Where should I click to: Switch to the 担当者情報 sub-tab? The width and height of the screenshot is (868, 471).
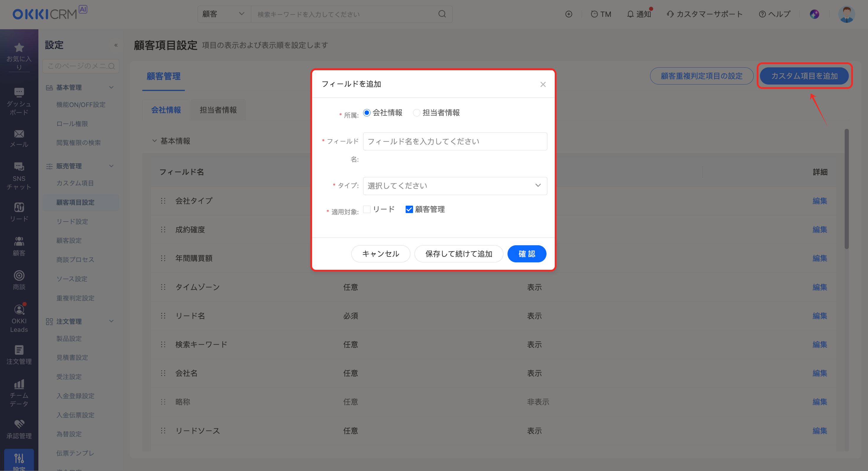[x=218, y=110]
